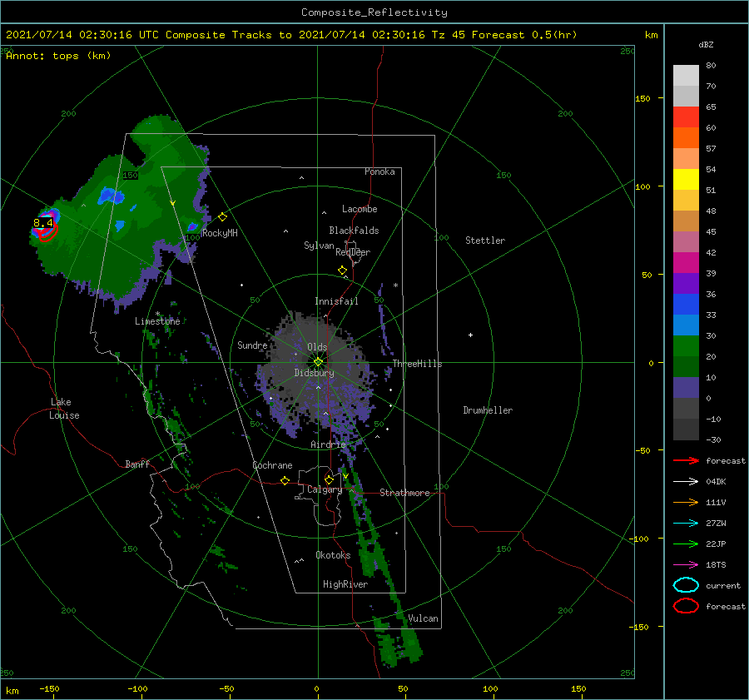Screen dimensions: 749x700
Task: Select the red 60-65 dBZ swatch
Action: pyautogui.click(x=686, y=117)
